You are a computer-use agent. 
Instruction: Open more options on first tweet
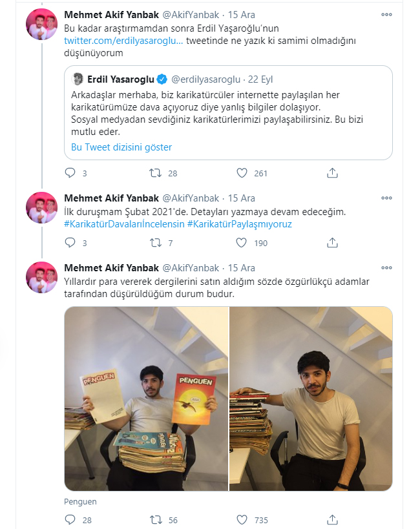coord(386,14)
